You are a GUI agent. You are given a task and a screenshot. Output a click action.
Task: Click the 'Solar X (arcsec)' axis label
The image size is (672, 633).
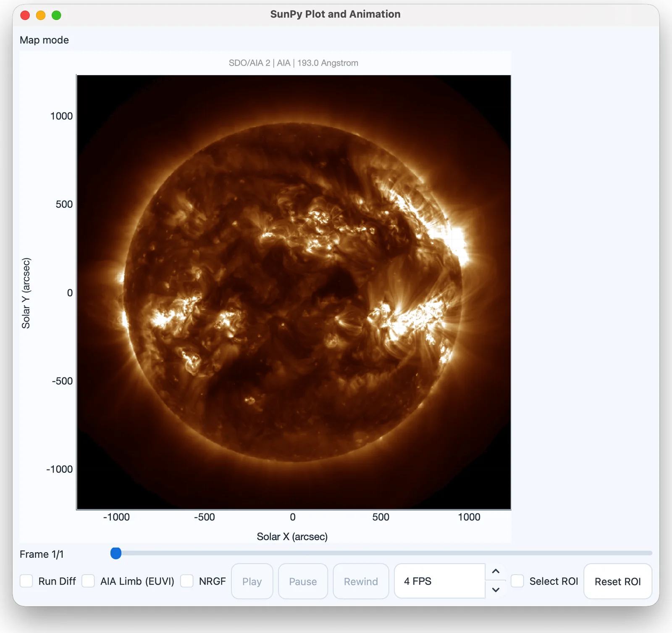(292, 537)
